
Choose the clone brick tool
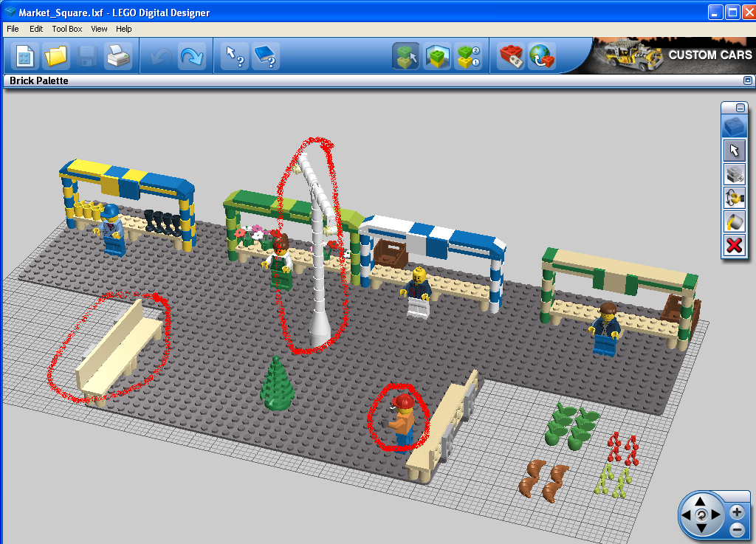pyautogui.click(x=735, y=174)
